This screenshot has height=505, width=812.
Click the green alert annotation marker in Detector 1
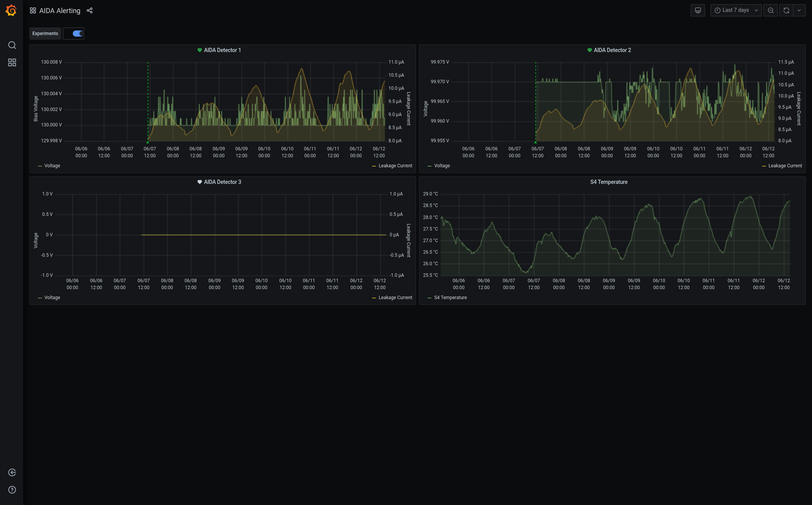[x=148, y=142]
